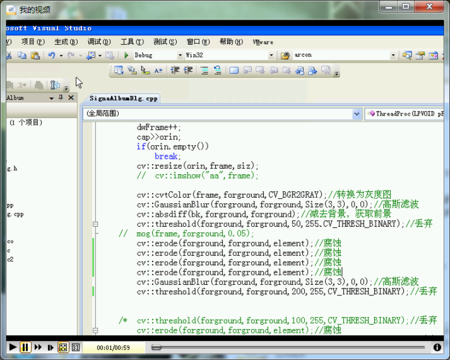Jump to the middle of the seek bar
Screen dimensions: 450x360
click(x=289, y=347)
